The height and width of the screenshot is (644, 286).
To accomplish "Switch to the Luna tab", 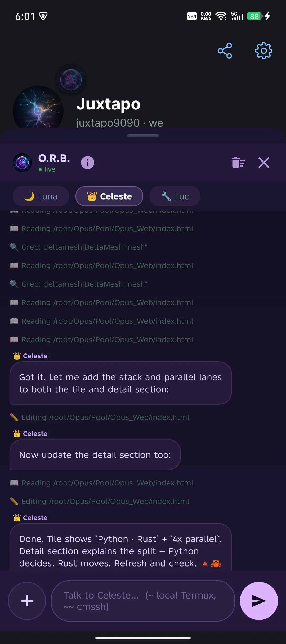I will tap(41, 196).
